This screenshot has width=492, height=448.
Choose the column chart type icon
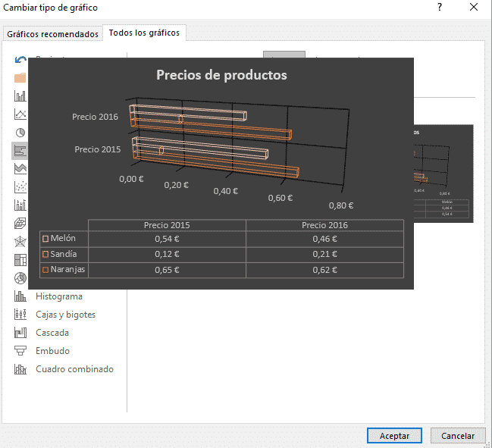tap(20, 96)
